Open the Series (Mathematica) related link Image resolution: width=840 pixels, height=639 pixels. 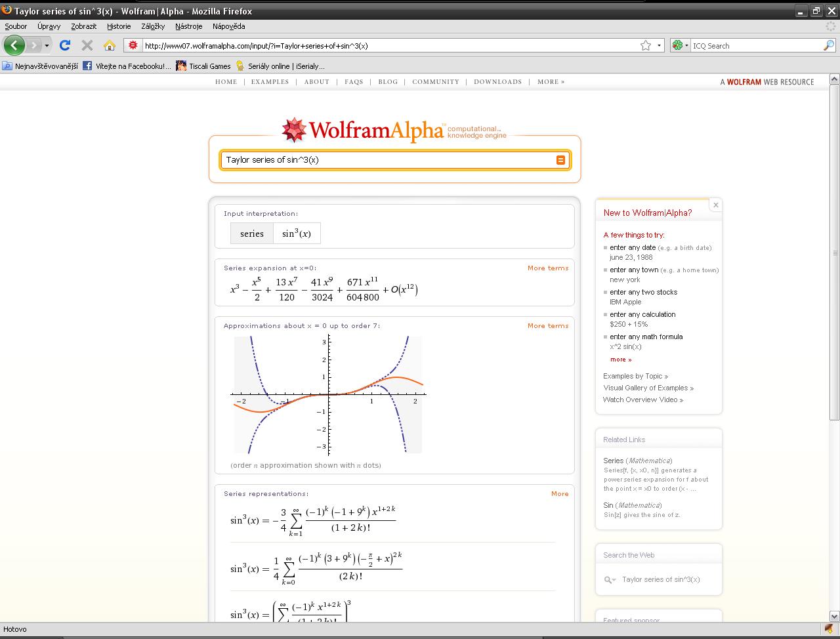click(x=638, y=461)
